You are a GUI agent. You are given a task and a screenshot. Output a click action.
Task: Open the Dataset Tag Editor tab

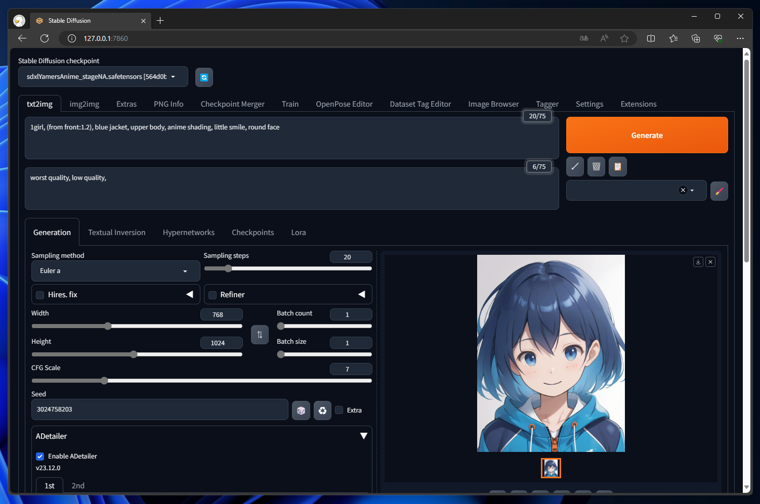[x=420, y=104]
